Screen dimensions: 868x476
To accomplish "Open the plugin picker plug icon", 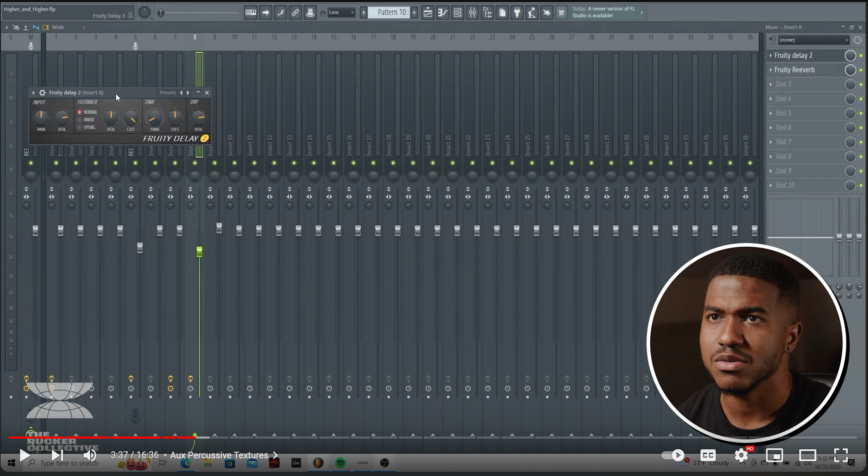I will click(x=517, y=12).
